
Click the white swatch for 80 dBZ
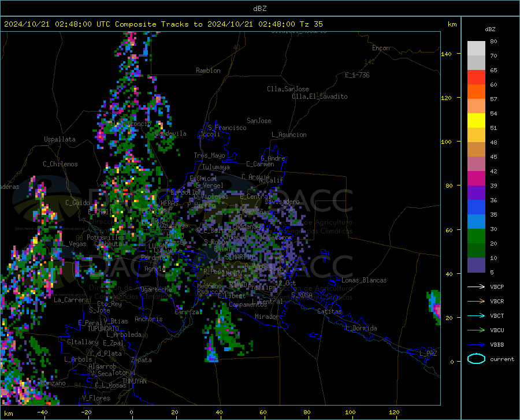click(476, 48)
